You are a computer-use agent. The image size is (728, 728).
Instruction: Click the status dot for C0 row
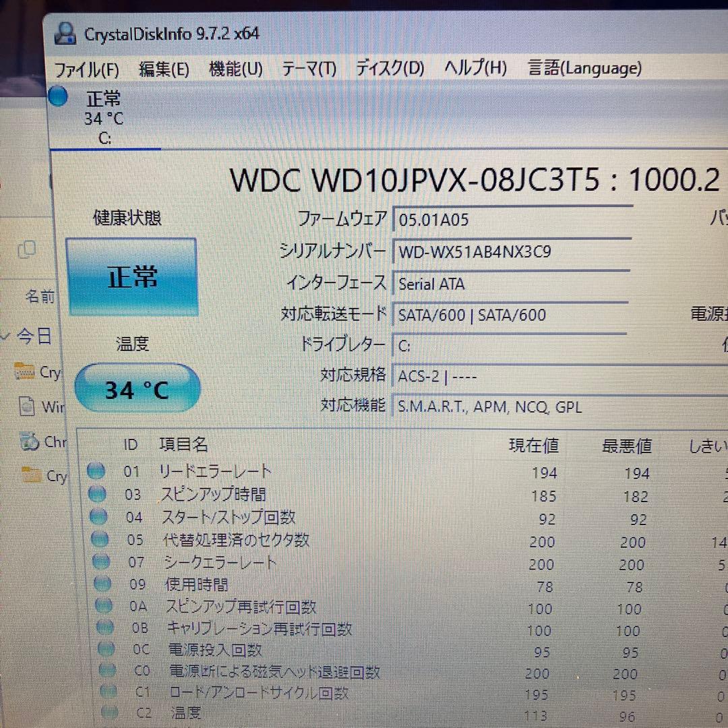click(107, 670)
